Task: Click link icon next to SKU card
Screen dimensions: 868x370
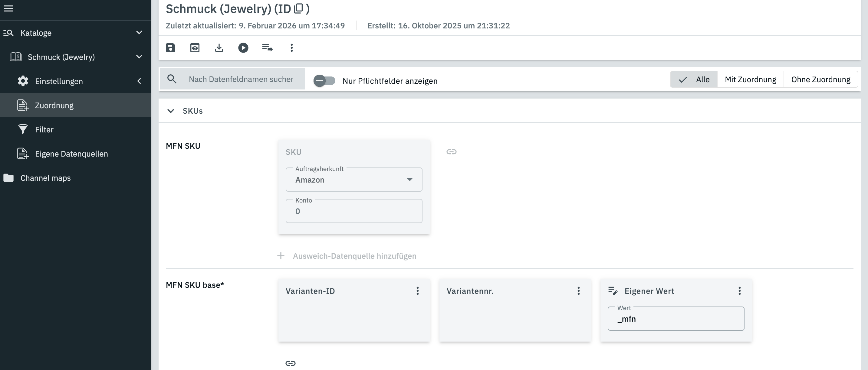Action: point(451,152)
